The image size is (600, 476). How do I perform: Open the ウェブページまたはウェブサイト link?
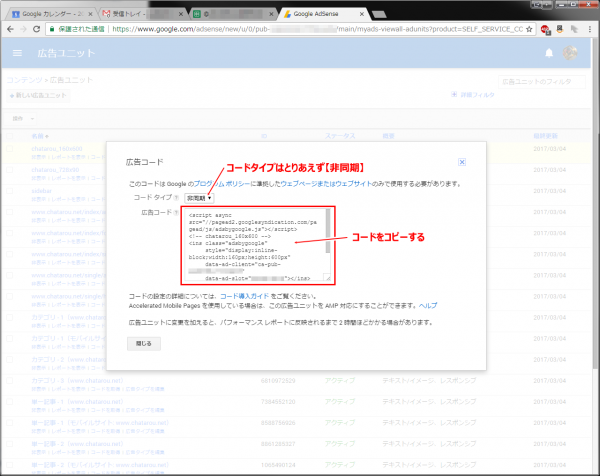click(326, 184)
